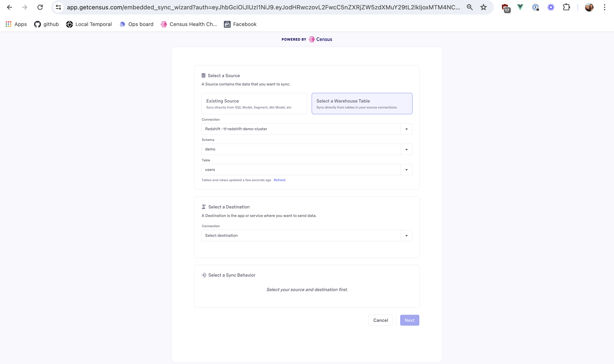
Task: Click the Cancel button
Action: tap(381, 320)
